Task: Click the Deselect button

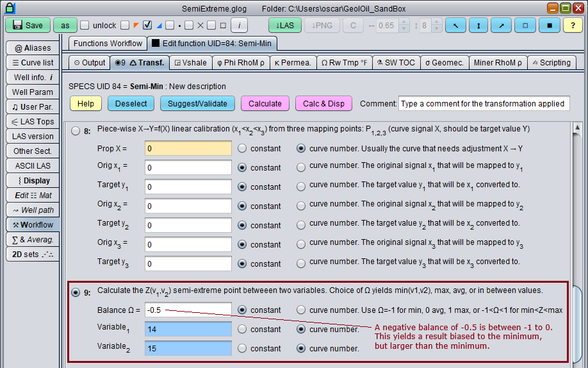Action: [x=131, y=104]
